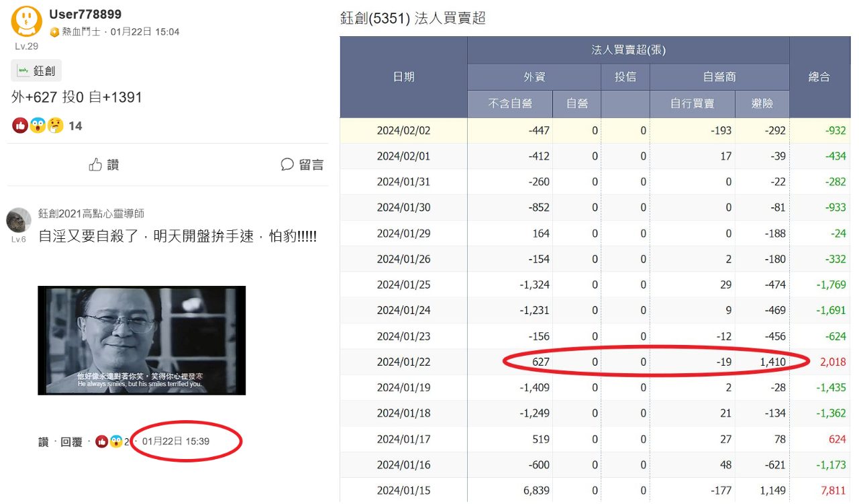Open the 鈺創 stock tag
The image size is (859, 504).
[36, 70]
